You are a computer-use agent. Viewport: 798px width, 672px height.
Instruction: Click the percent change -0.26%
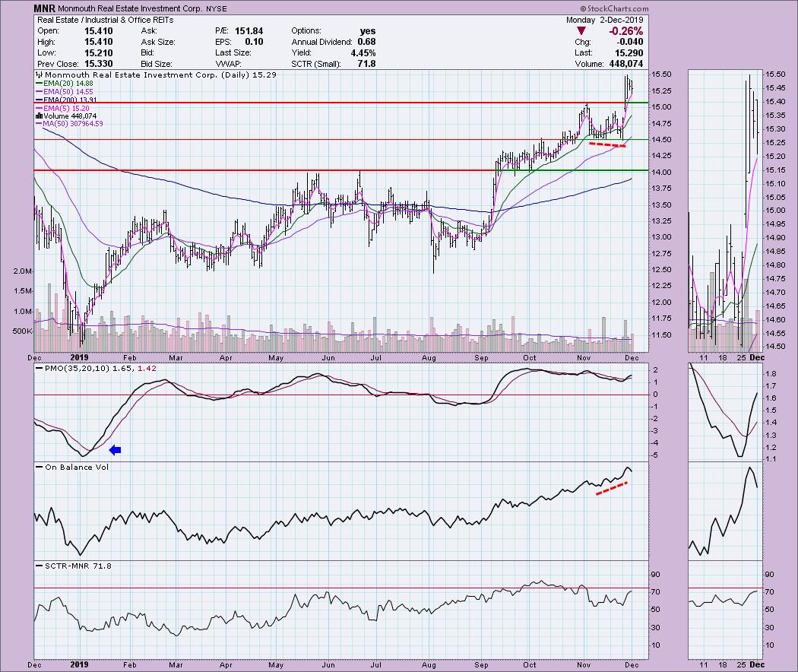click(x=626, y=31)
